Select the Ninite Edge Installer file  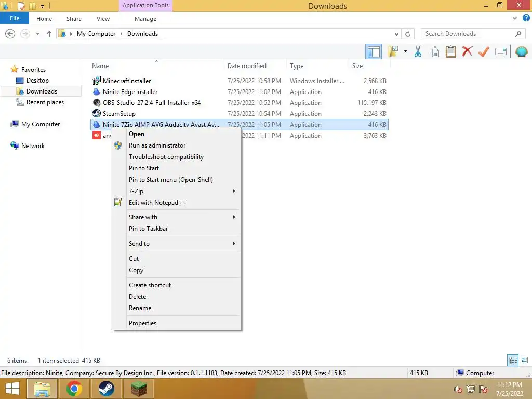click(130, 91)
